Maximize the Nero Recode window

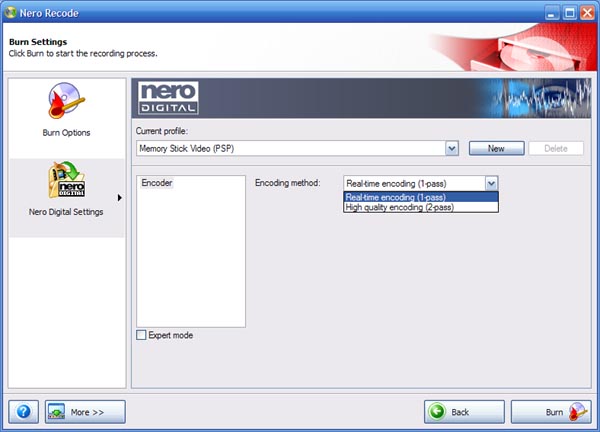click(569, 13)
